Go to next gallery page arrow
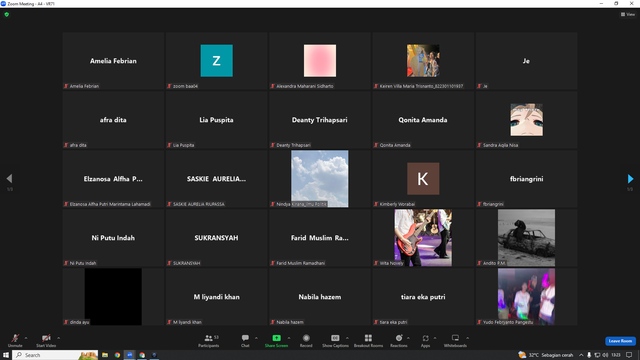 (x=630, y=179)
